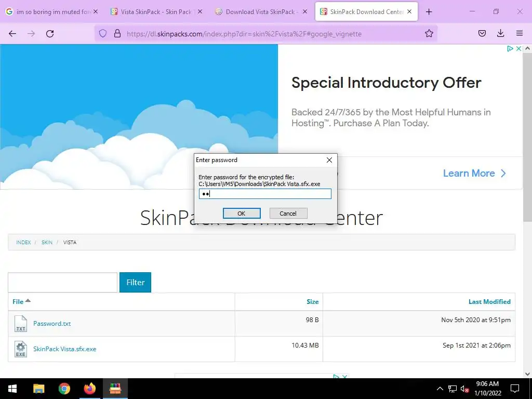Open the Pocket save icon
Viewport: 532px width, 399px height.
[x=482, y=33]
